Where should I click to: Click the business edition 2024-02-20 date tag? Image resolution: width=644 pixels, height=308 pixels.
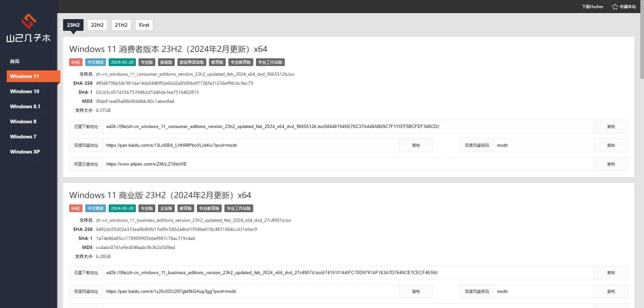[x=122, y=209]
